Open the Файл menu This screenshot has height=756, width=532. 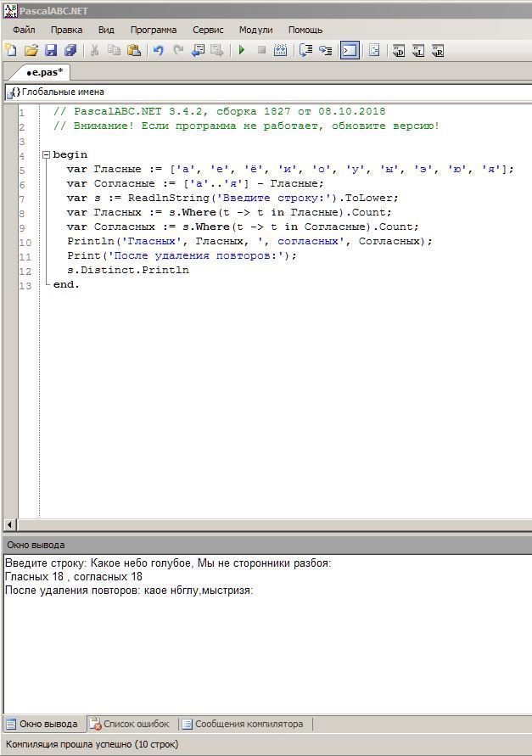(x=24, y=30)
